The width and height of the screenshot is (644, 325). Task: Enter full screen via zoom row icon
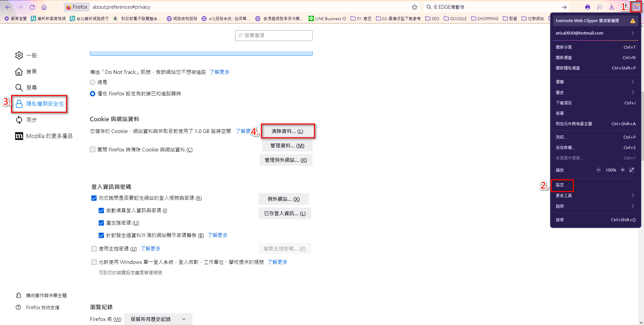(632, 170)
